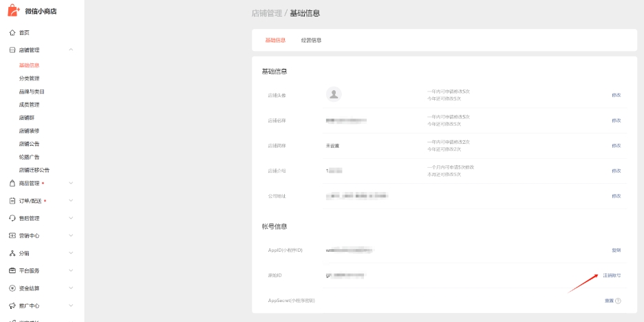Click the 店铺介绍 label
Screen dimensions: 644x322
[x=277, y=171]
